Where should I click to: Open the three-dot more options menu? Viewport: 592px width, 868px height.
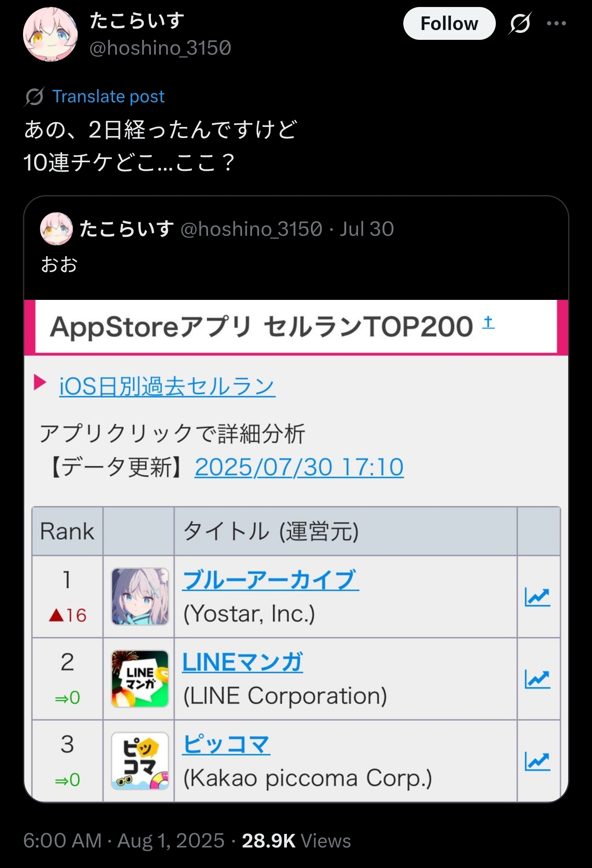click(x=556, y=23)
